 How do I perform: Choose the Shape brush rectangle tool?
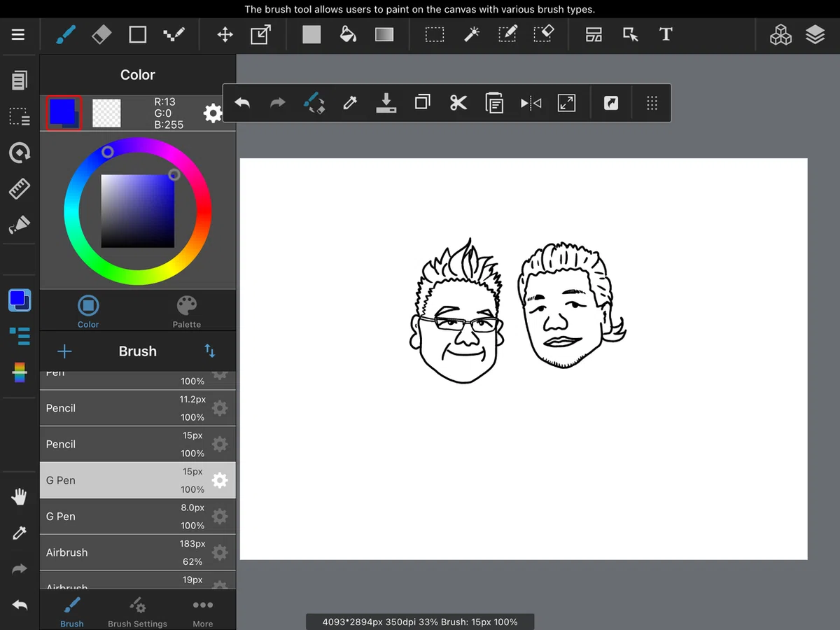(x=138, y=34)
